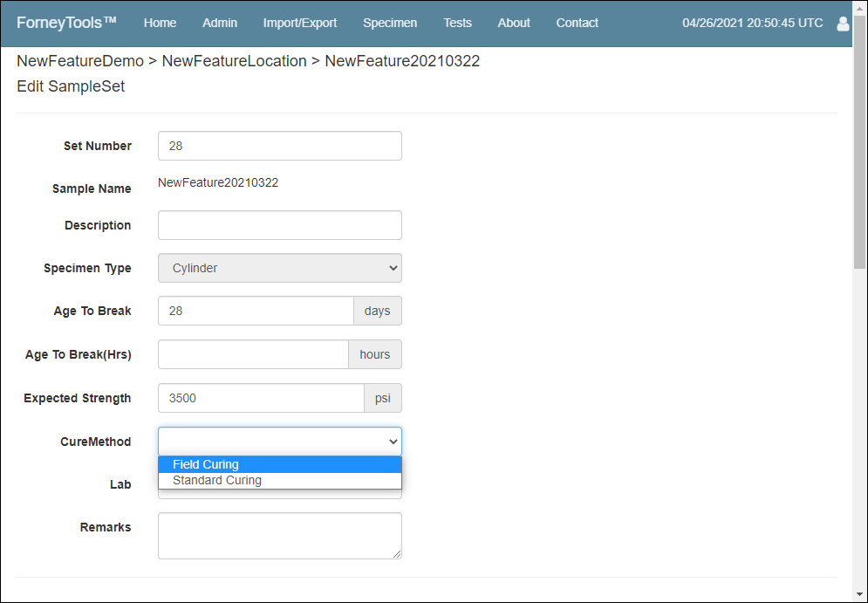
Task: Open the Contact page
Action: coord(577,23)
